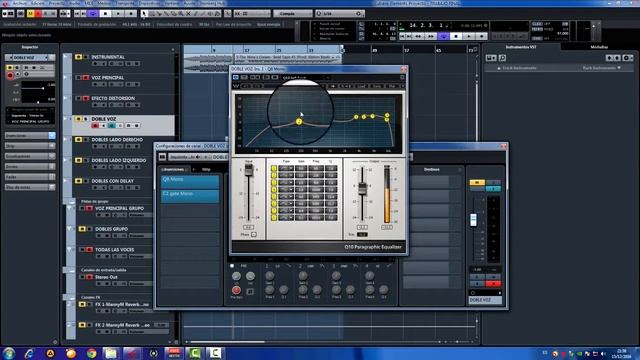Viewport: 640px width, 360px height.
Task: Open the Edición menu
Action: click(x=38, y=3)
